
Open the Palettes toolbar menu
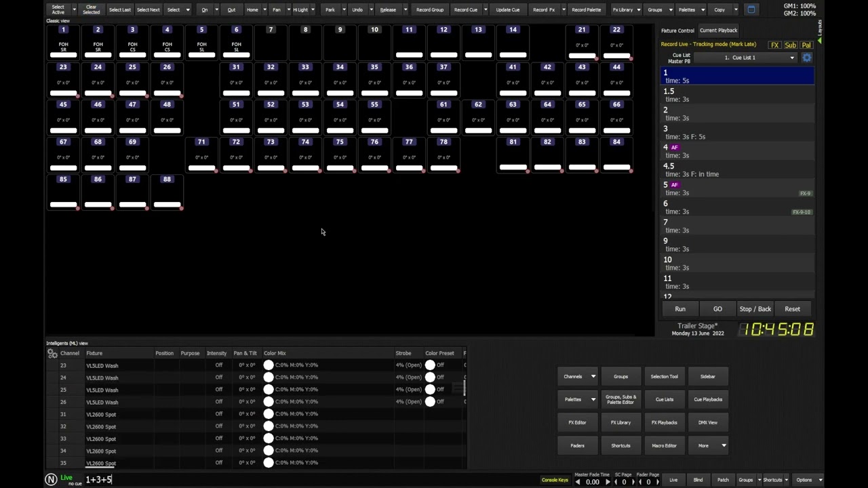[687, 9]
